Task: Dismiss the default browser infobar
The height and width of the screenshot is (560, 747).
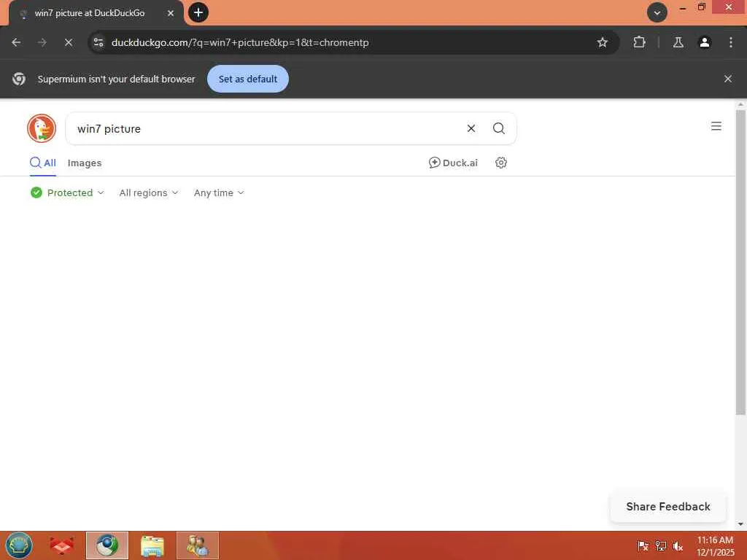Action: pos(728,79)
